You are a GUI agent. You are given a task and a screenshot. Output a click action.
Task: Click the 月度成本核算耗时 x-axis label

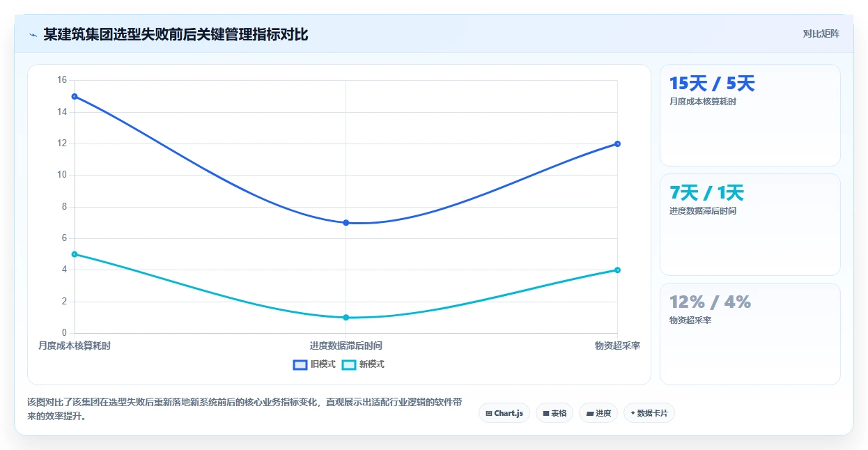(x=75, y=346)
